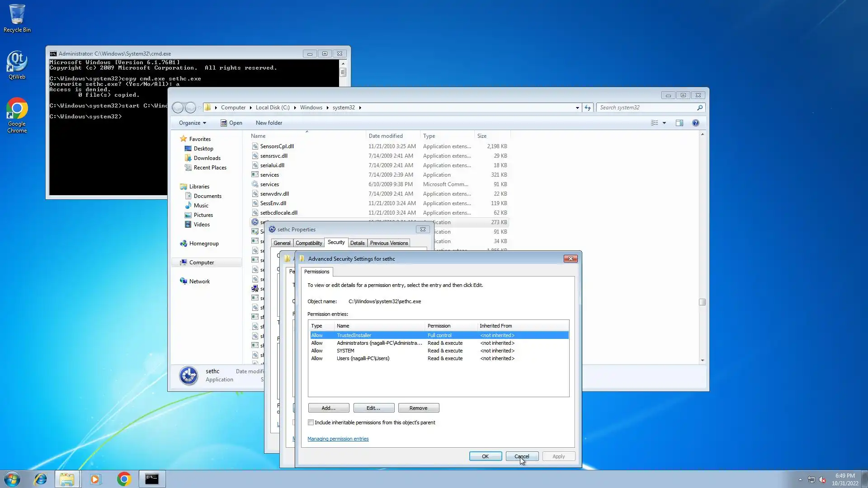
Task: Open the Explorer help icon
Action: click(695, 123)
